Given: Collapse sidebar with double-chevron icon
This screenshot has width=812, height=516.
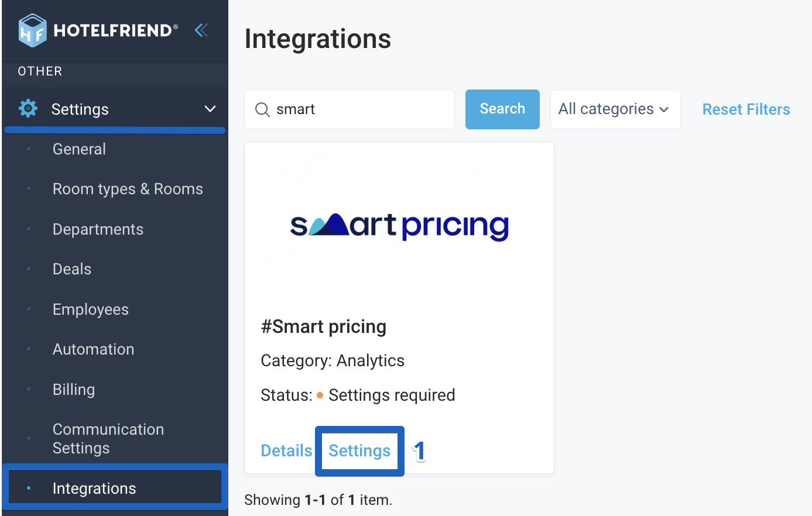Looking at the screenshot, I should coord(201,30).
